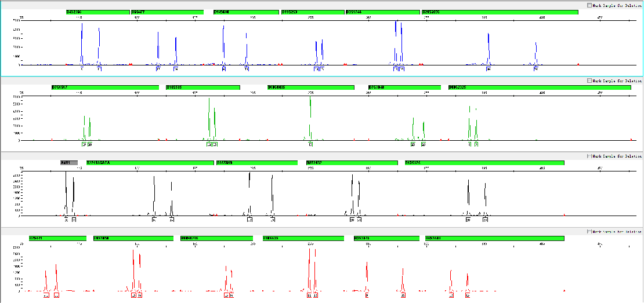
Task: Click the tall AMEL peak in black panel
Action: pos(66,193)
